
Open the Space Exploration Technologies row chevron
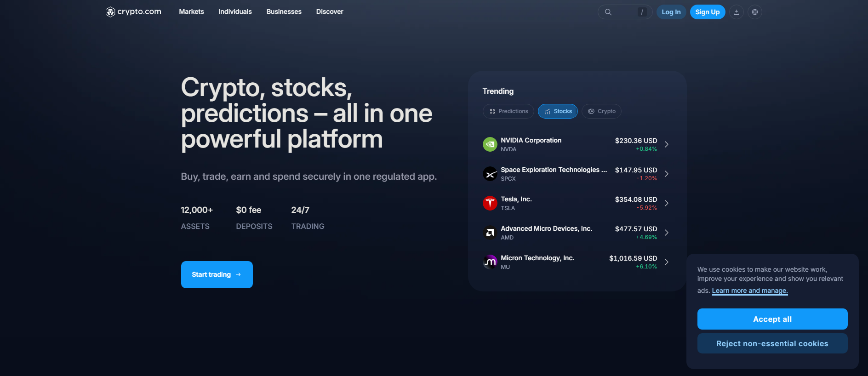667,174
